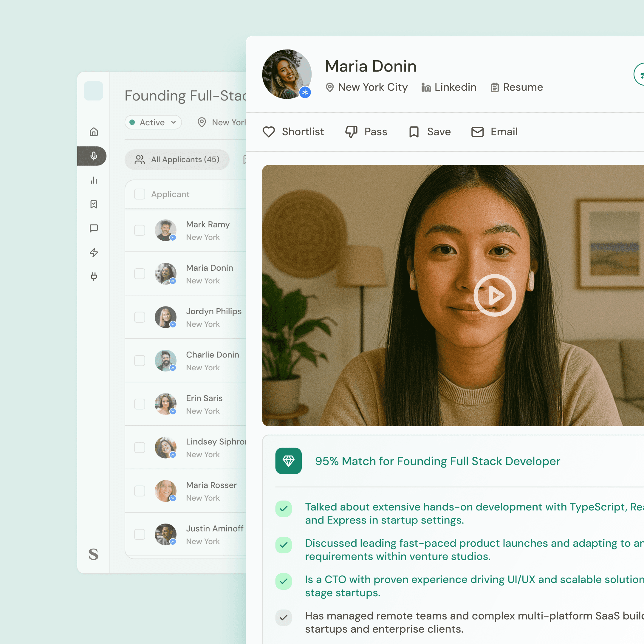This screenshot has height=644, width=644.
Task: Select the All Applicants (45) tab
Action: coord(177,160)
